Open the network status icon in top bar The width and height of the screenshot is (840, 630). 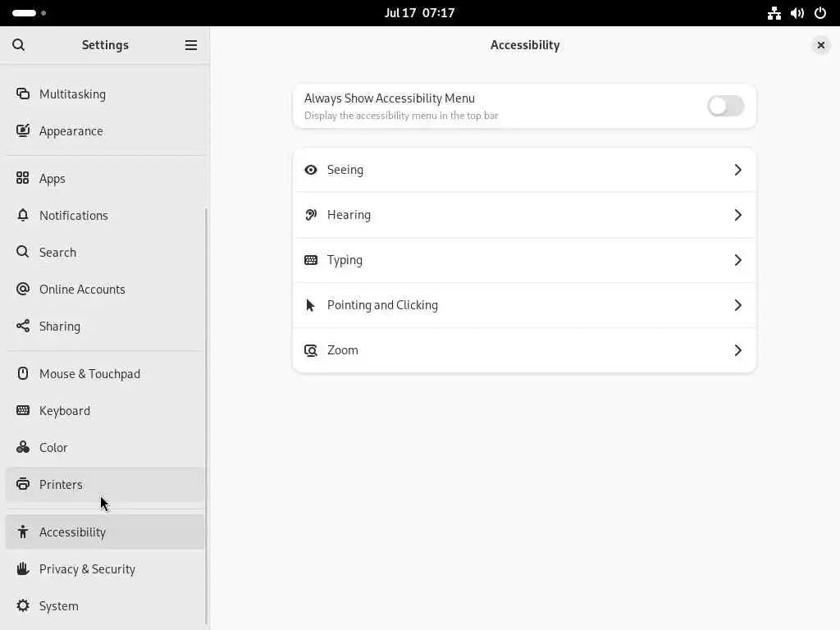pyautogui.click(x=774, y=13)
